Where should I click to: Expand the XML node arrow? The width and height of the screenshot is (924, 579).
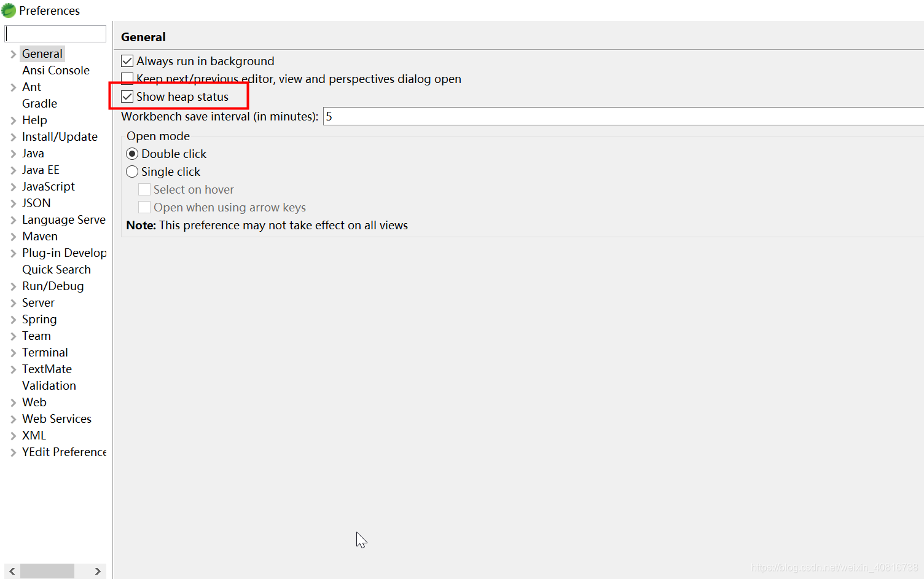coord(13,436)
